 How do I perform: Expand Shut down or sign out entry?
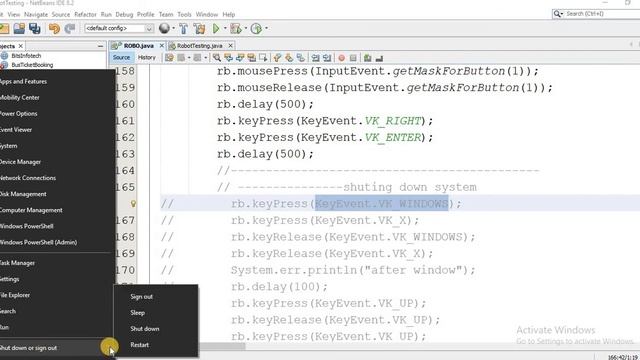[57, 348]
